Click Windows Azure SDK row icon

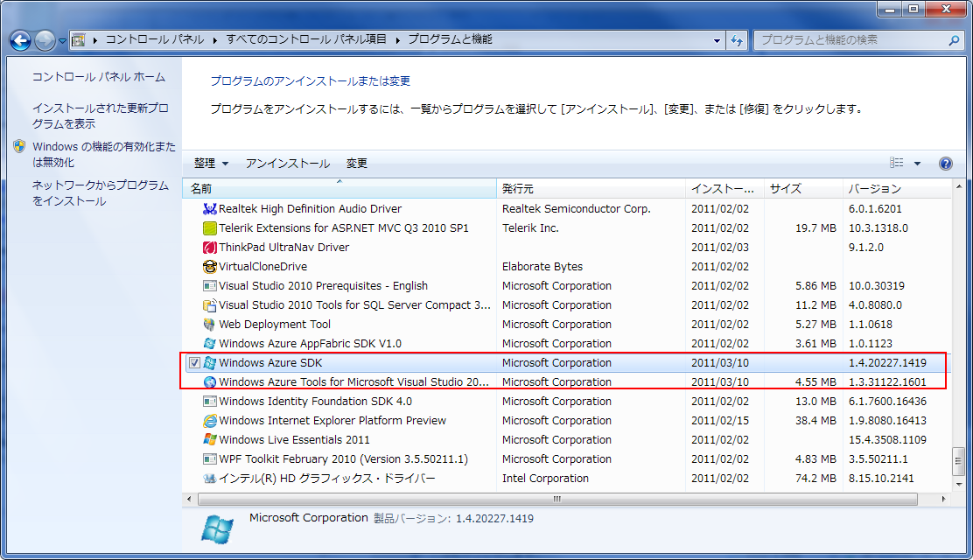click(210, 362)
